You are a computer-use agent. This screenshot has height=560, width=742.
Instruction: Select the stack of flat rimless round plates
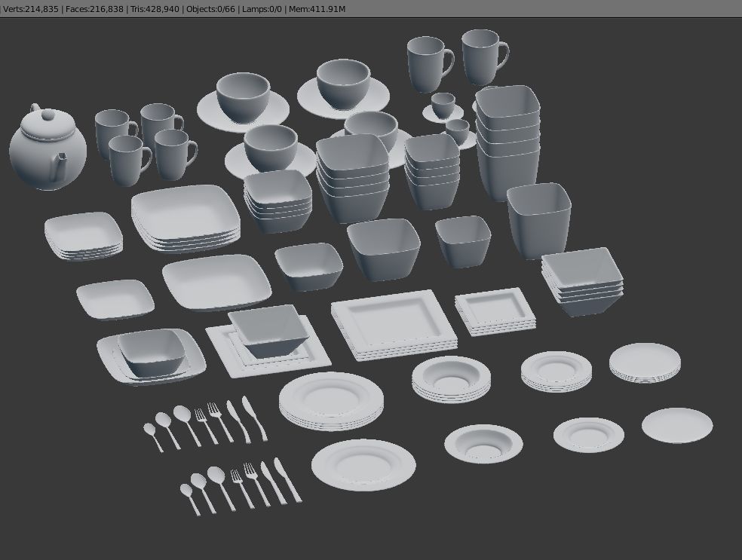[x=645, y=363]
